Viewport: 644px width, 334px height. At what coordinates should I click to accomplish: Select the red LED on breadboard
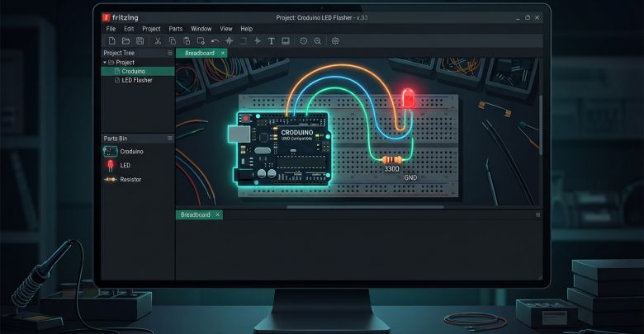coord(408,98)
